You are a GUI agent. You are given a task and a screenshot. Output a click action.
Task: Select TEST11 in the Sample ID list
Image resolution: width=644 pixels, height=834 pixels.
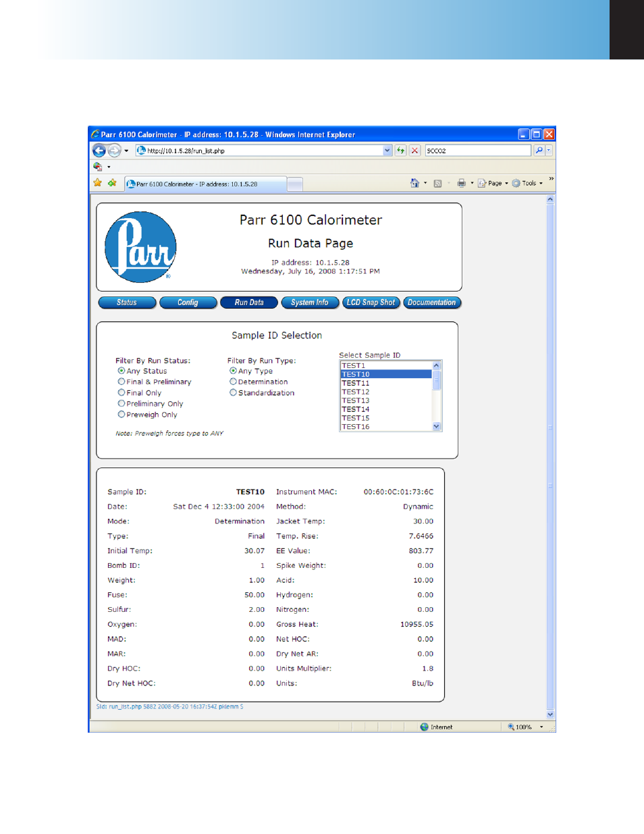coord(386,383)
